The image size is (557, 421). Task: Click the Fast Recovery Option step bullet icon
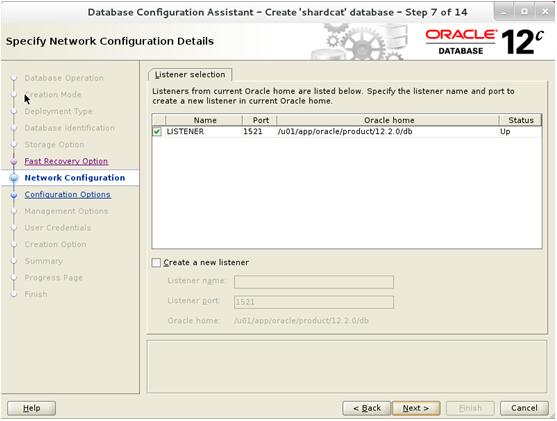[x=14, y=162]
